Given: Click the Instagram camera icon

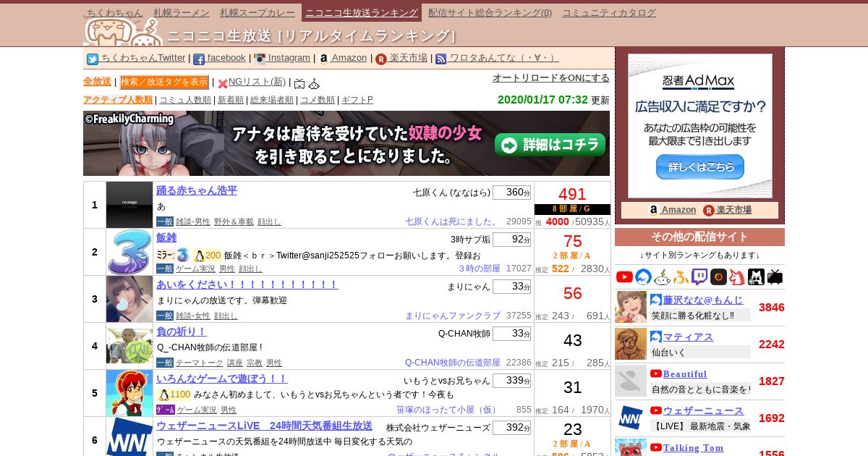Looking at the screenshot, I should (x=260, y=59).
